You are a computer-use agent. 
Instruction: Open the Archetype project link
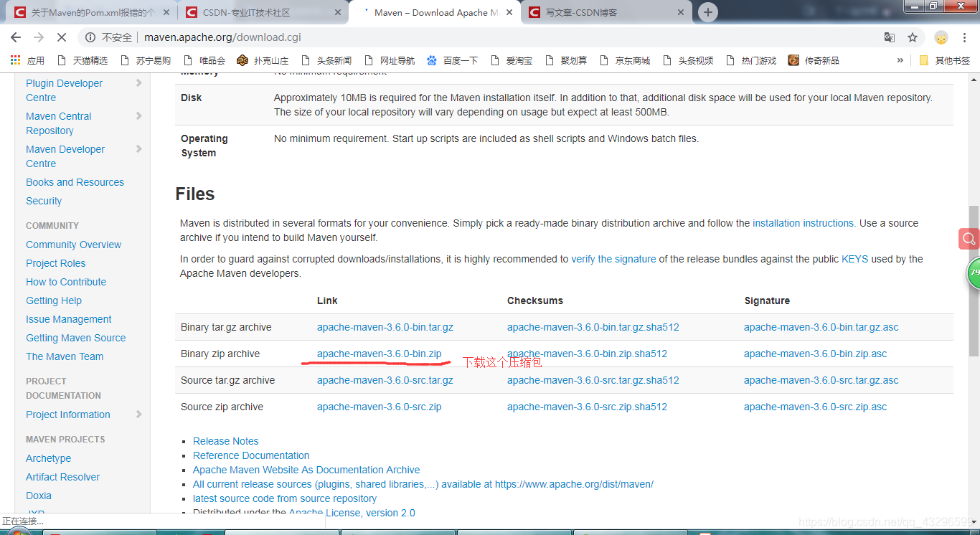pos(48,458)
